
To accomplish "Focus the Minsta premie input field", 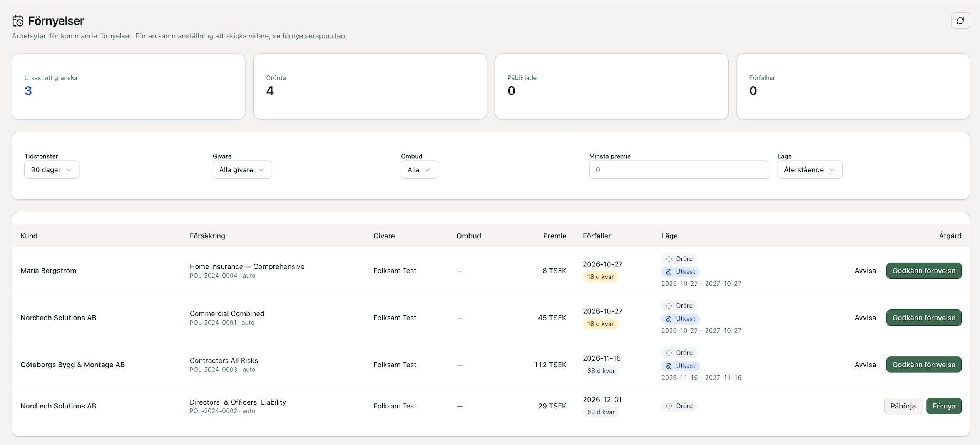I will (x=679, y=170).
